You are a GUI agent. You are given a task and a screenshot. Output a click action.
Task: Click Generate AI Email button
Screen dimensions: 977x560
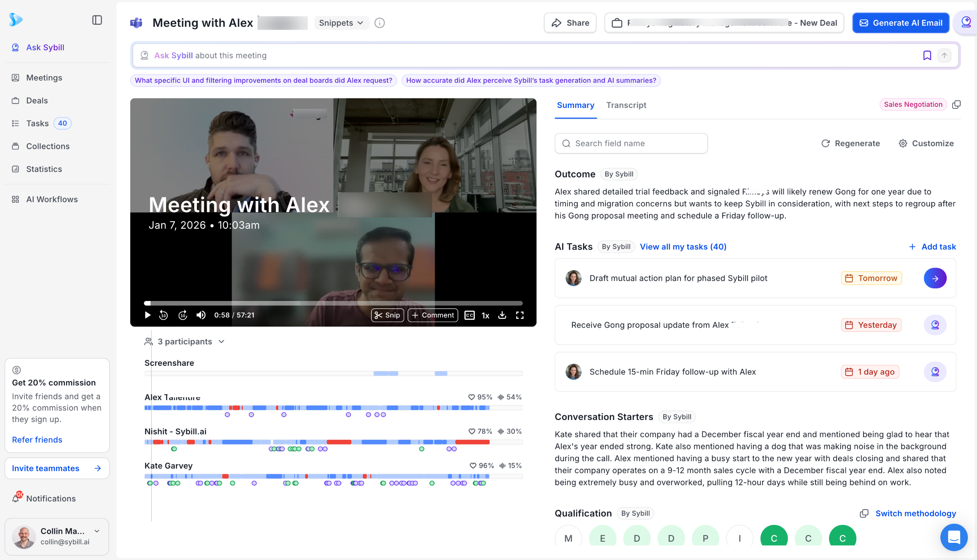(x=900, y=23)
